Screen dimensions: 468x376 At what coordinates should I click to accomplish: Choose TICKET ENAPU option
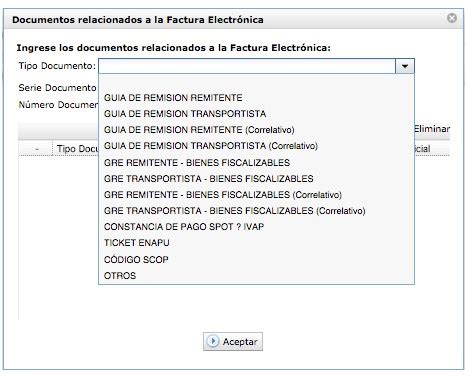(x=256, y=243)
